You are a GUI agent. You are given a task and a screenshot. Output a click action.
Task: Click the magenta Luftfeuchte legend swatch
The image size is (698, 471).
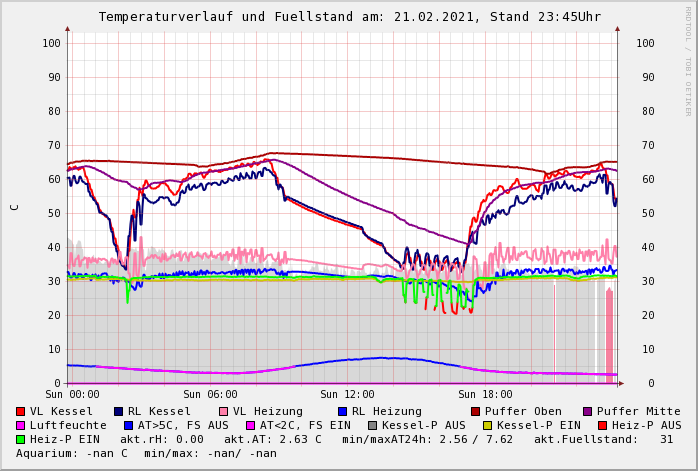[21, 425]
